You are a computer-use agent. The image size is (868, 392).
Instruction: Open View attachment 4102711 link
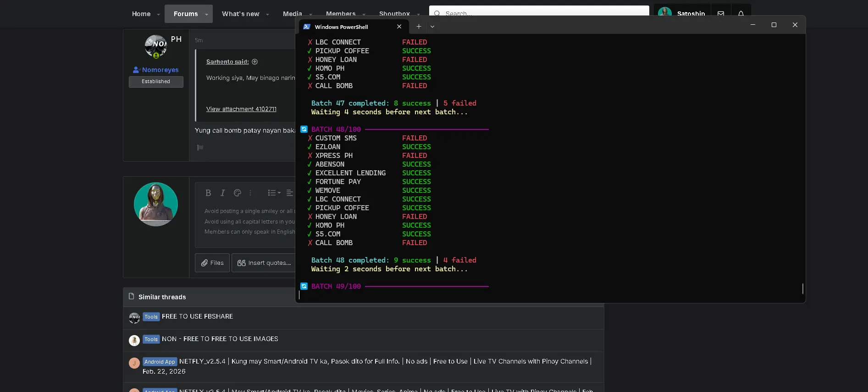(x=241, y=109)
